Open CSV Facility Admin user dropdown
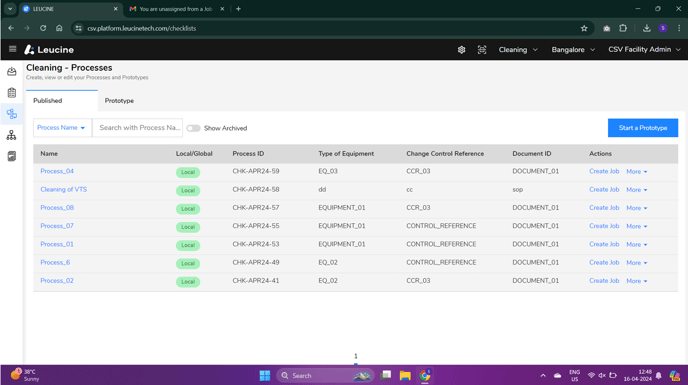Screen dimensions: 688x385 [x=644, y=50]
